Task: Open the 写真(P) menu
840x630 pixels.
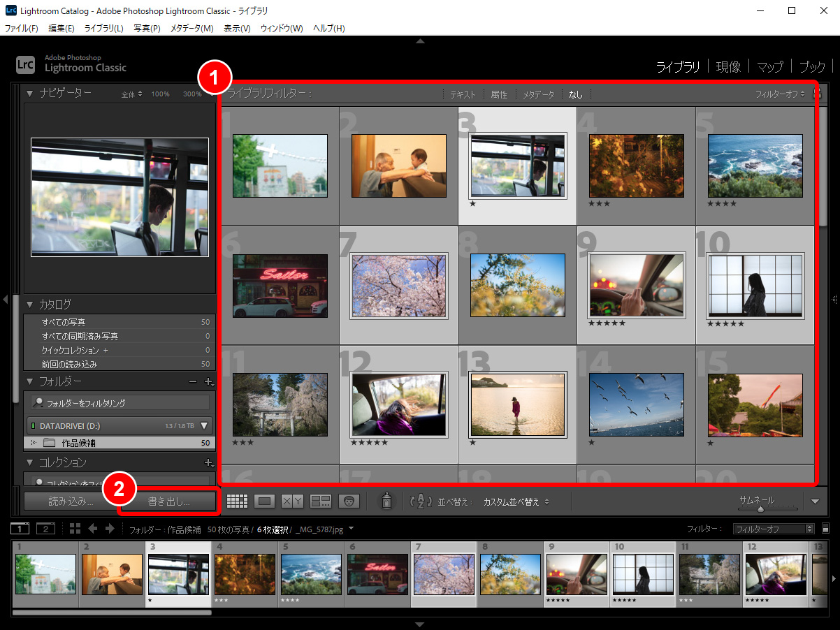Action: click(147, 29)
